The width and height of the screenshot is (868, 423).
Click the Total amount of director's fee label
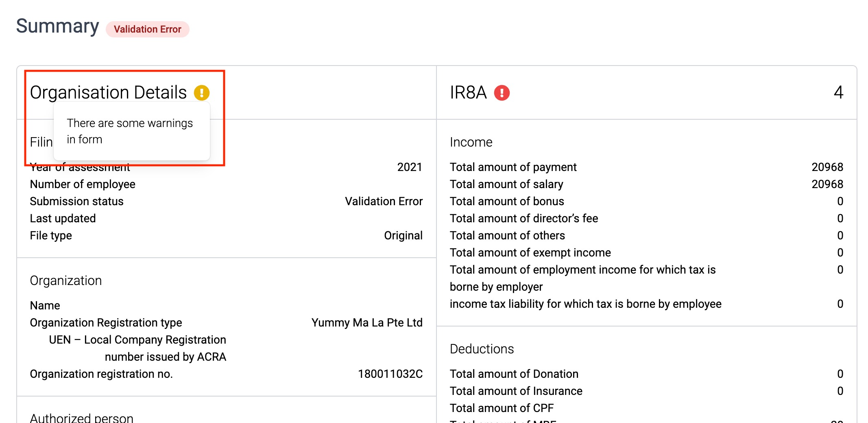coord(524,218)
